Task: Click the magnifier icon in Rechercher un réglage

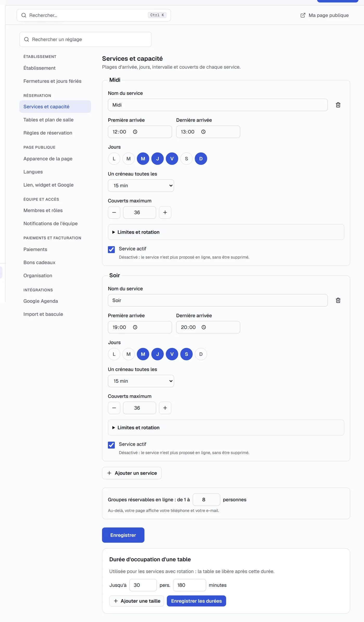Action: tap(27, 40)
